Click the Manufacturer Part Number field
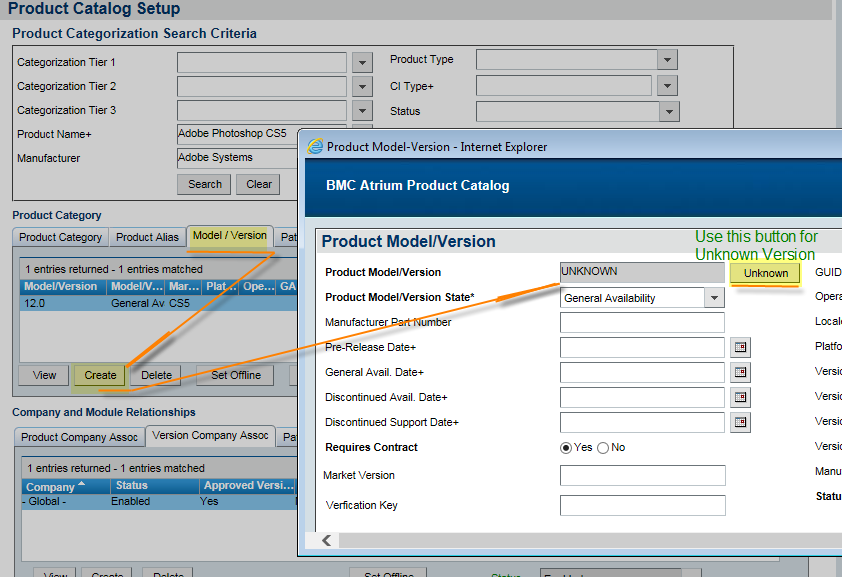 click(642, 322)
